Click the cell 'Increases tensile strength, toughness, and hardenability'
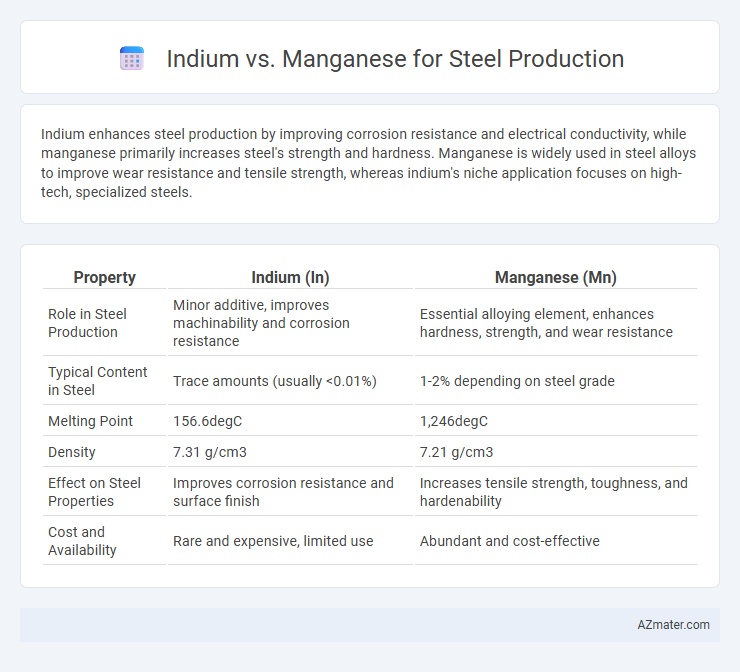 coord(554,492)
